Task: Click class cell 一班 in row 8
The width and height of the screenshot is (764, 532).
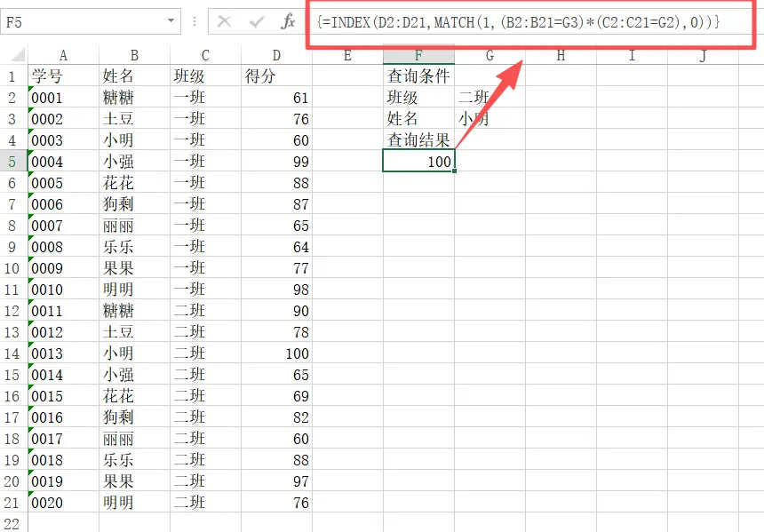Action: (205, 226)
